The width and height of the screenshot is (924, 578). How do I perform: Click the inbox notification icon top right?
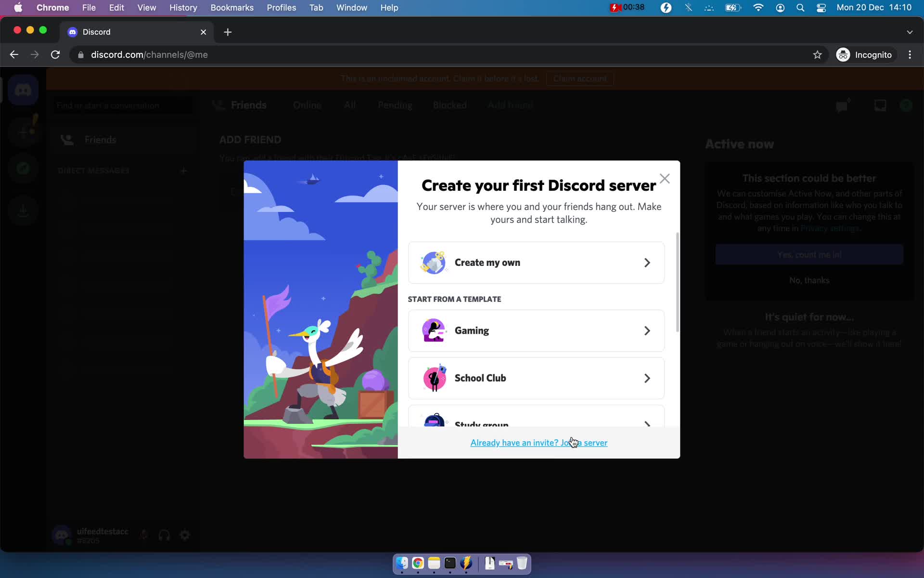click(x=880, y=105)
